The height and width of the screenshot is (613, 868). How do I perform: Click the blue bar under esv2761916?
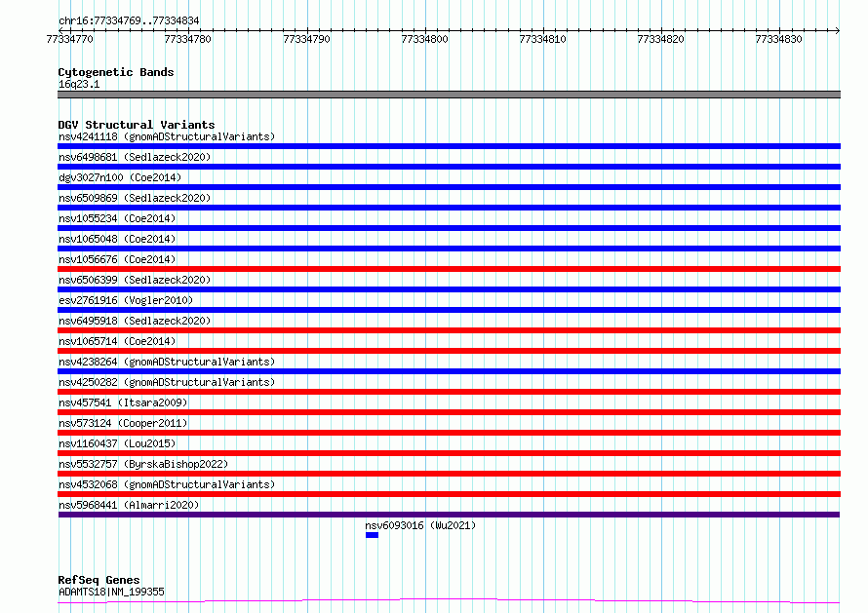[449, 310]
